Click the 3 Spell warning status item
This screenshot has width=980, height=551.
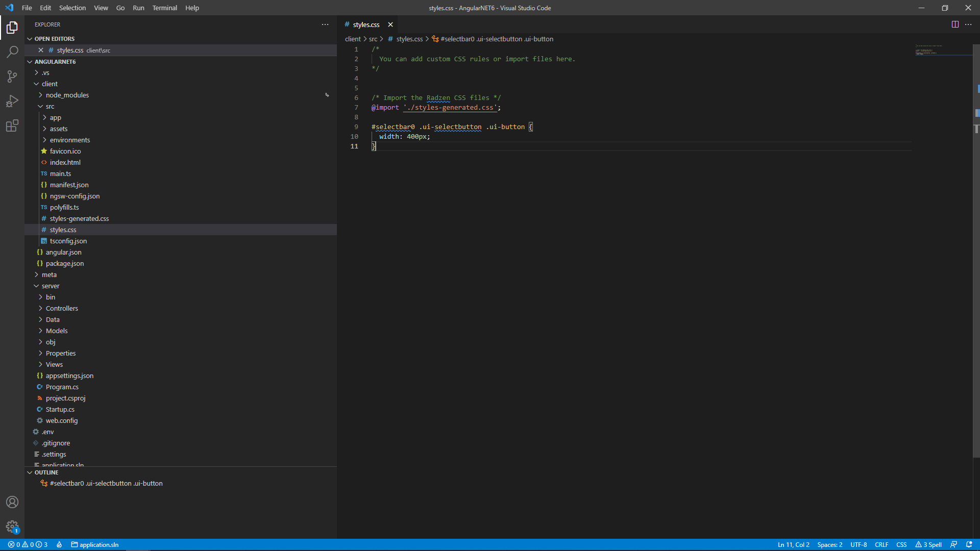pos(928,545)
